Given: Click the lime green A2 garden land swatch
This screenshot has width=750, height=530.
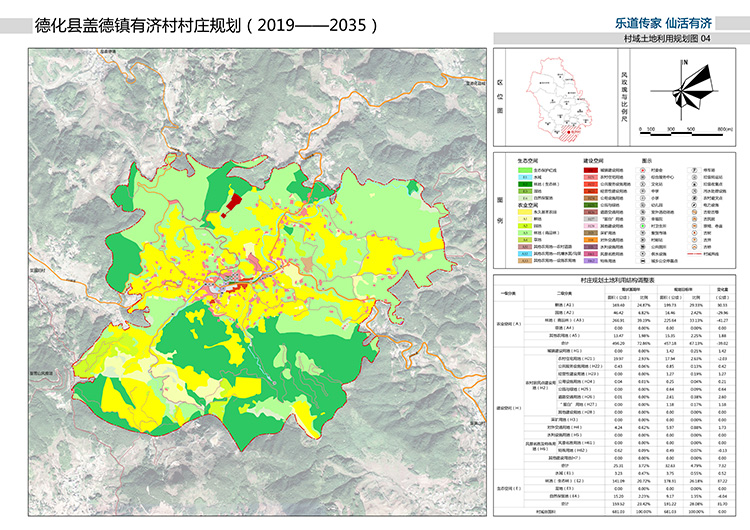Looking at the screenshot, I should 525,226.
